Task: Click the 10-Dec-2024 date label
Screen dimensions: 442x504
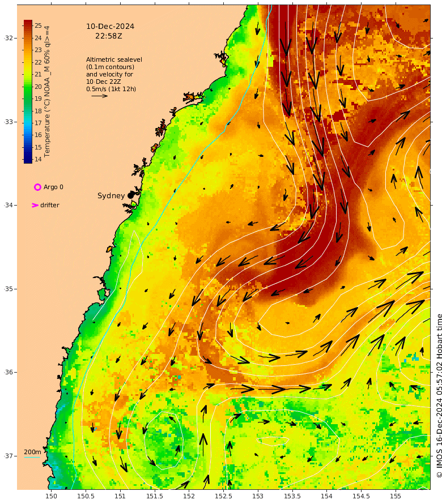Action: pos(110,27)
